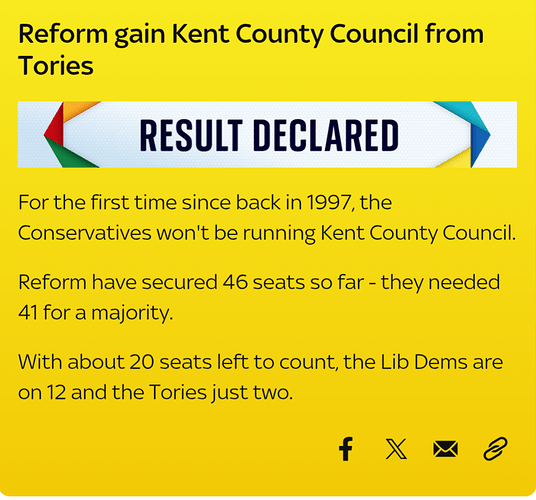
Task: Click the year 1997 in the first paragraph
Action: pyautogui.click(x=328, y=202)
